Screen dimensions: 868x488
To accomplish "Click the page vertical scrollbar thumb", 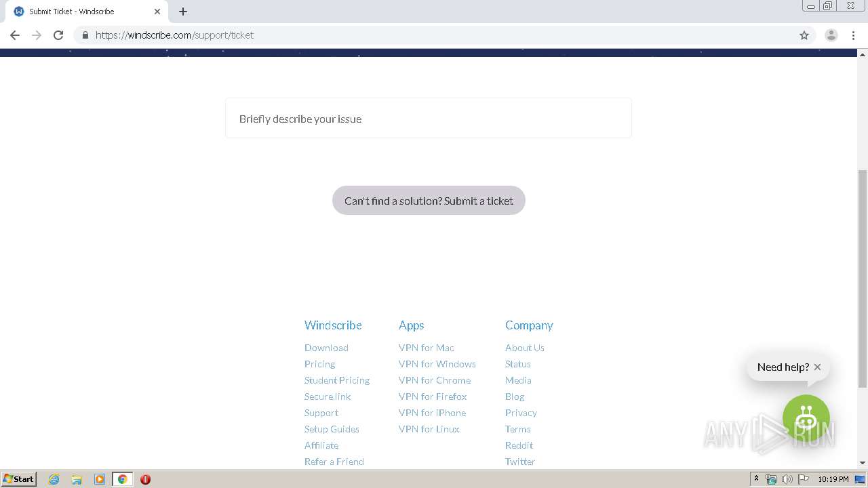I will 863,278.
